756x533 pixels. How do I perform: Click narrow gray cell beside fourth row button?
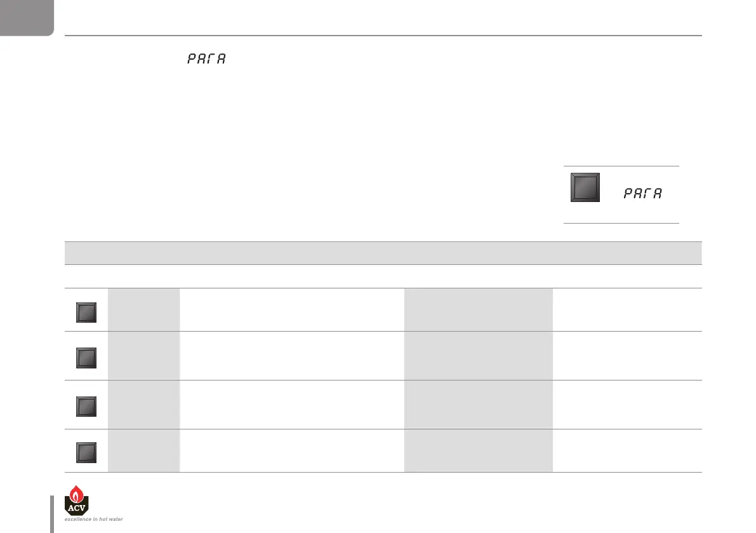pyautogui.click(x=144, y=450)
